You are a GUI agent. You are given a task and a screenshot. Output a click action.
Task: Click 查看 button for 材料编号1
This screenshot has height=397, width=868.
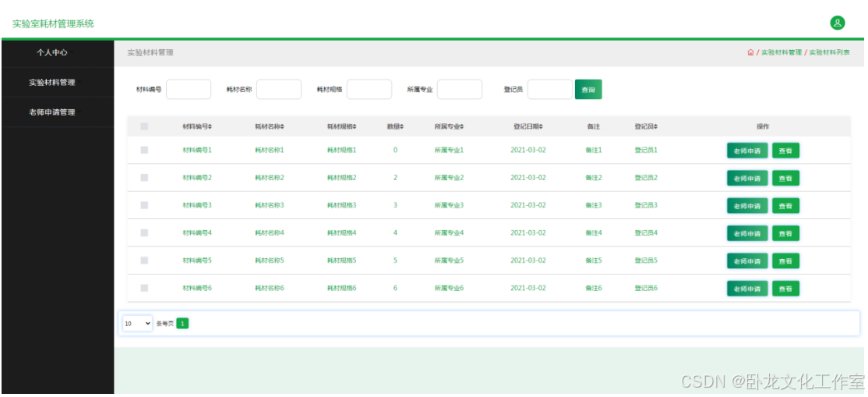click(x=785, y=151)
